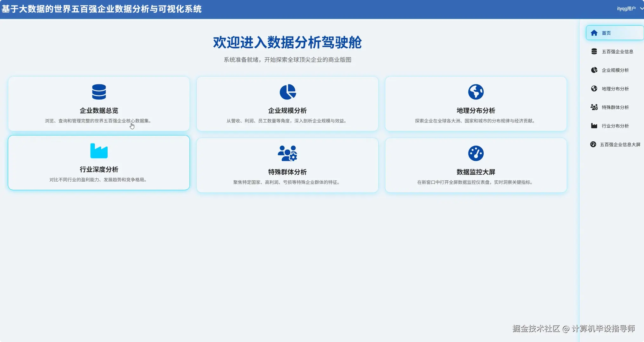Click subtitle 系统准备就绪，开始探索全球顶尖企业的商业版图

[287, 60]
